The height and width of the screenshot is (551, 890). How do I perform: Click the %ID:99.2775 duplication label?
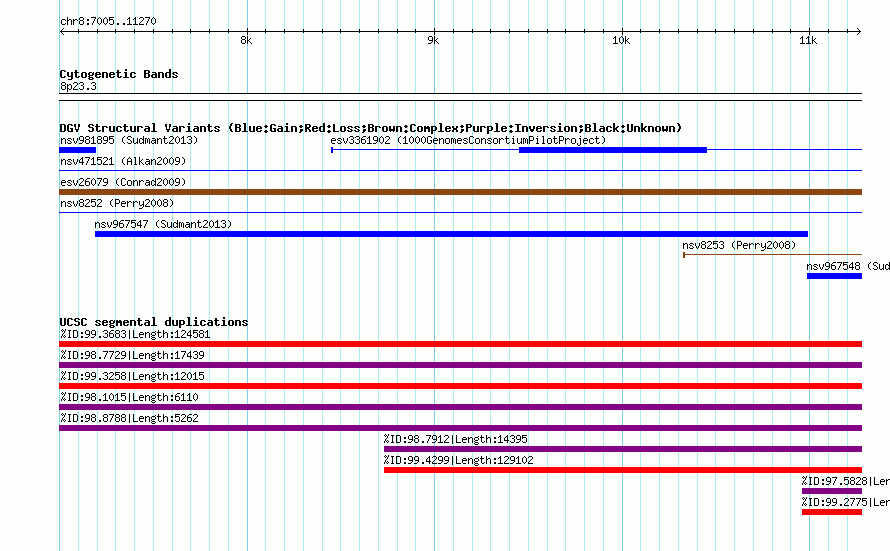(x=845, y=502)
